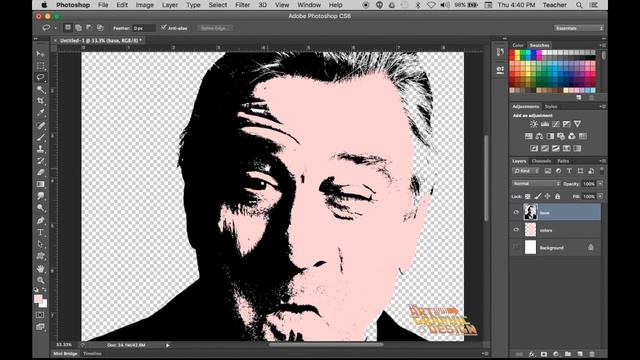Change screen mode button

pyautogui.click(x=40, y=327)
